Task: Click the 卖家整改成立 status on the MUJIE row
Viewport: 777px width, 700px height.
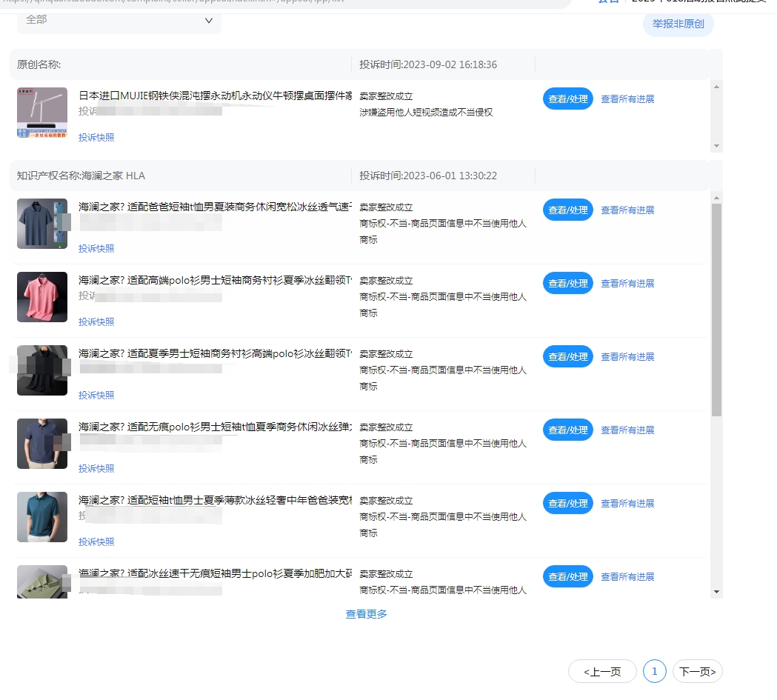Action: [386, 96]
